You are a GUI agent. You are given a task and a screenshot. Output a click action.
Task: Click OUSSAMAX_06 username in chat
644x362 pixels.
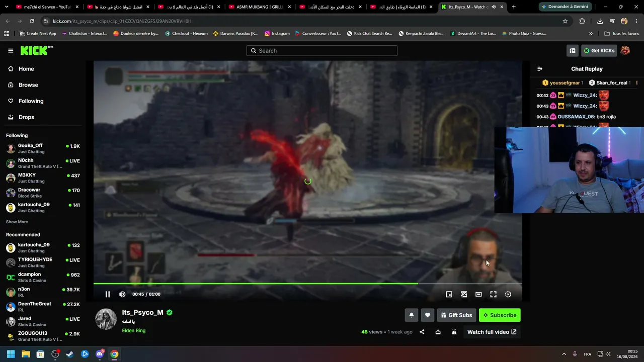pos(576,117)
